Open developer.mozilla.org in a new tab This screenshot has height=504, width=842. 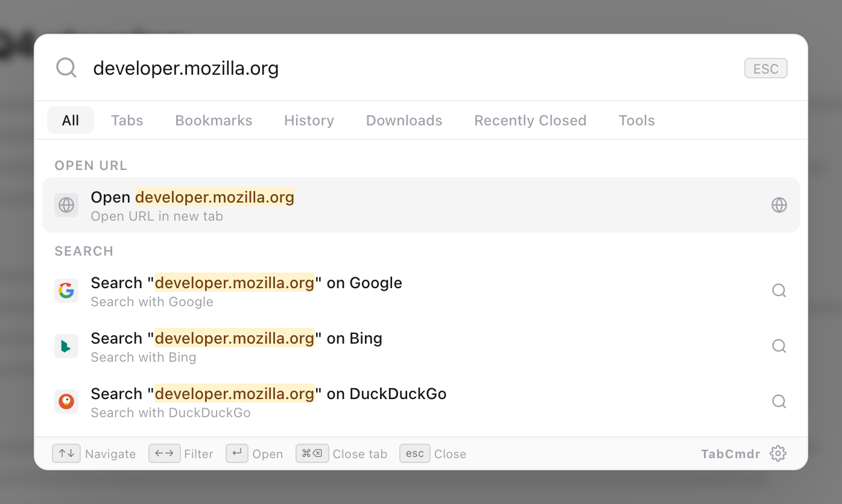[421, 205]
